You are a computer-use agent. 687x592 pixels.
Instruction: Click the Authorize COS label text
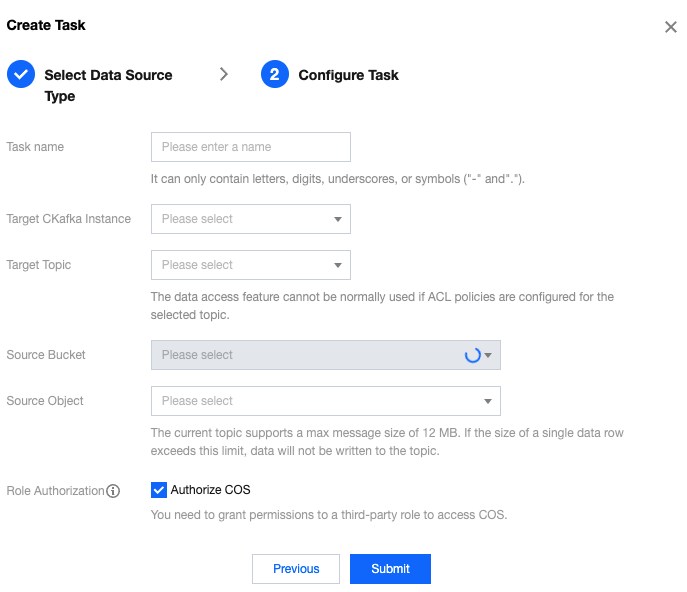coord(211,490)
